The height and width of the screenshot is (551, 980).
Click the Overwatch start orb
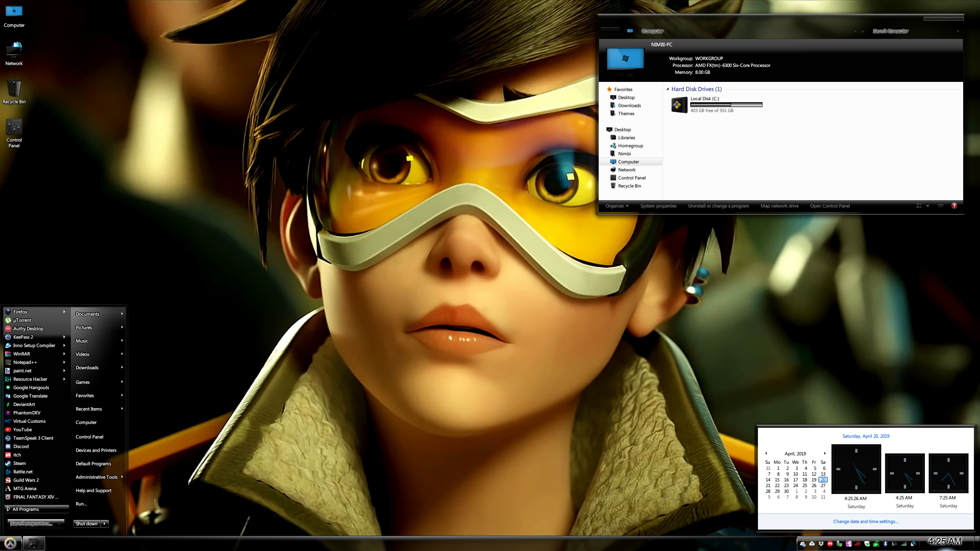coord(10,543)
